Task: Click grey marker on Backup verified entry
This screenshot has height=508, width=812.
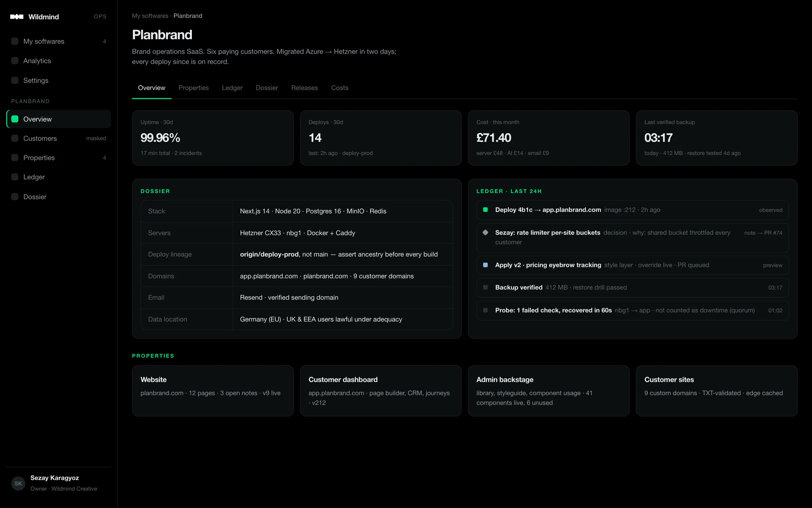Action: (x=485, y=287)
